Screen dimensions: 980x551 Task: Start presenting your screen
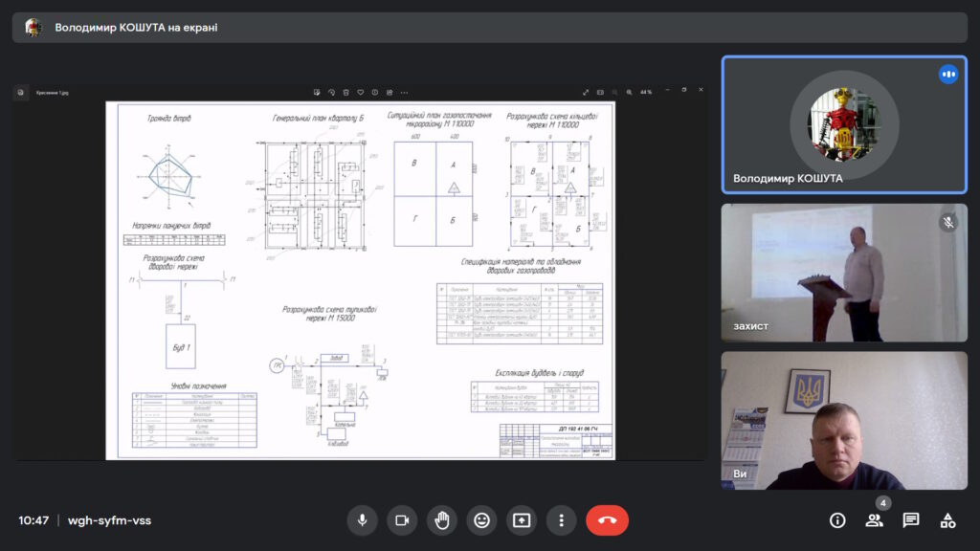click(522, 520)
